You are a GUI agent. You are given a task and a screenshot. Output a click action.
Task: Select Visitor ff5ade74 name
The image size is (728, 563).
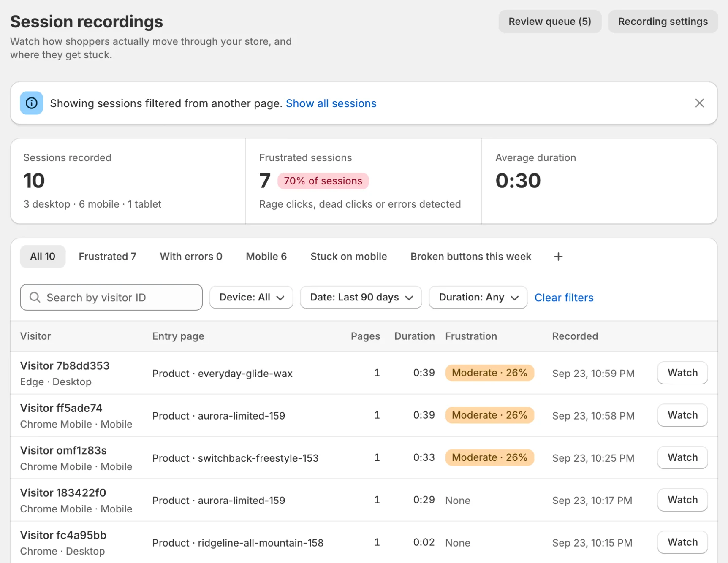(x=61, y=408)
